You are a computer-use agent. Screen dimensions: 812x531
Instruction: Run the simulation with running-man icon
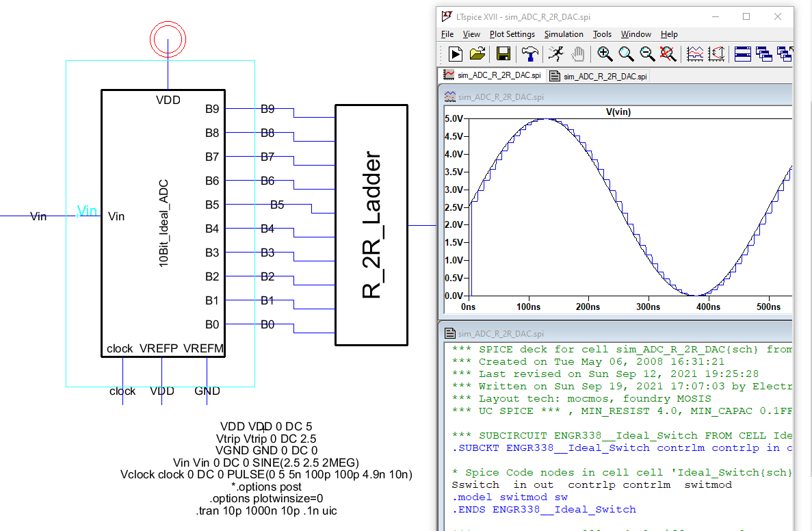pos(556,54)
